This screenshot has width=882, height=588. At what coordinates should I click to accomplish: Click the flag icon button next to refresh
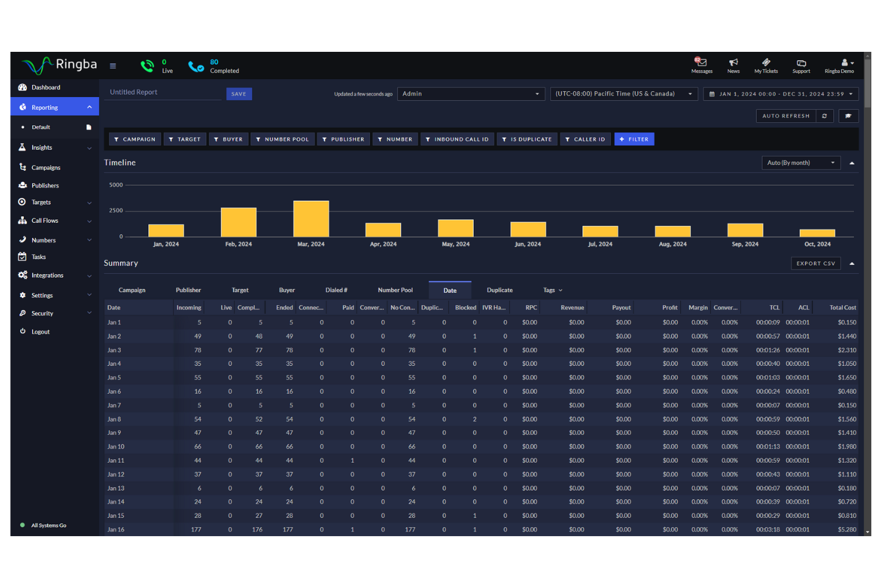[848, 116]
